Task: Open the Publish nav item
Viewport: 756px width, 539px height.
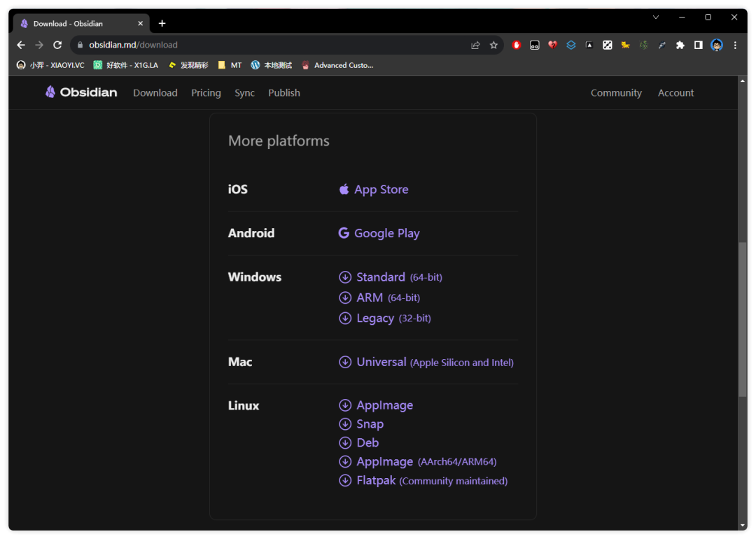Action: [283, 93]
